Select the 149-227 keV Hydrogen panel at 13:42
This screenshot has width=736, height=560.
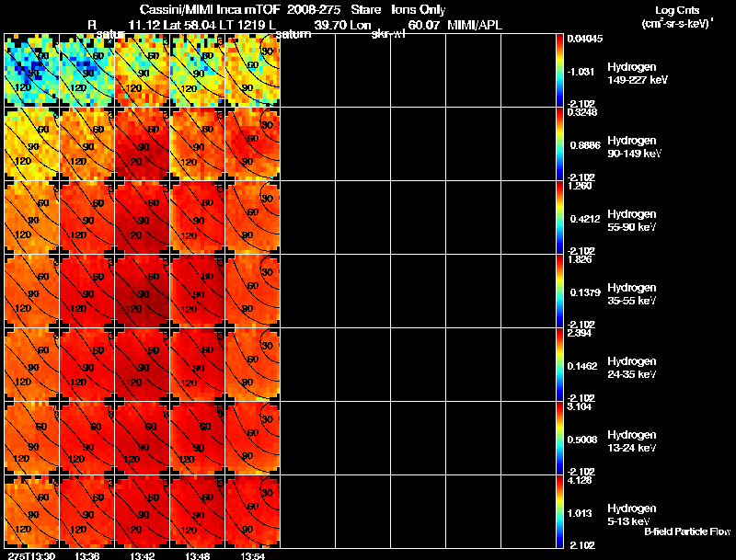tap(143, 70)
